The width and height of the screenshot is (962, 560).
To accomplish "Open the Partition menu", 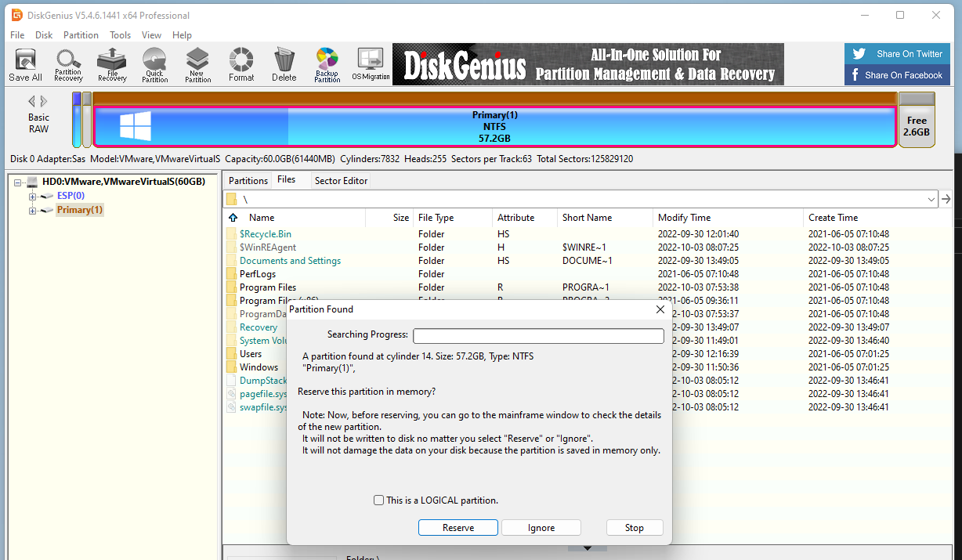I will (81, 35).
